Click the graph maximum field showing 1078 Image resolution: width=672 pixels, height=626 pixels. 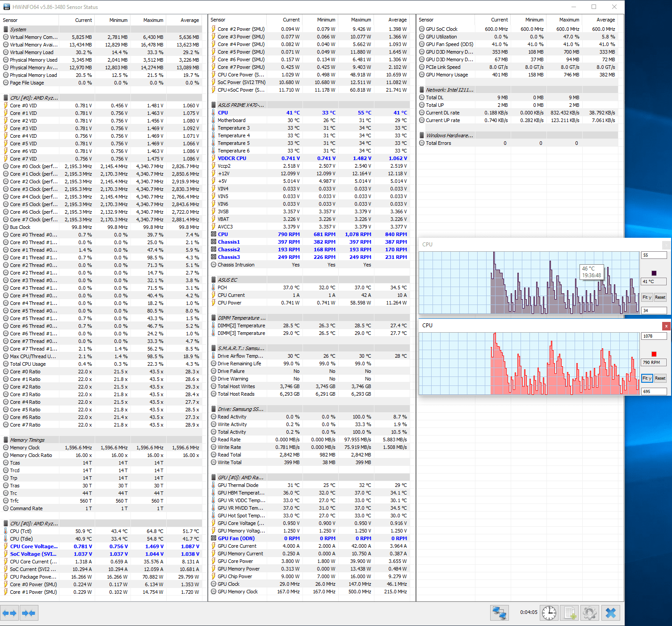pyautogui.click(x=654, y=336)
